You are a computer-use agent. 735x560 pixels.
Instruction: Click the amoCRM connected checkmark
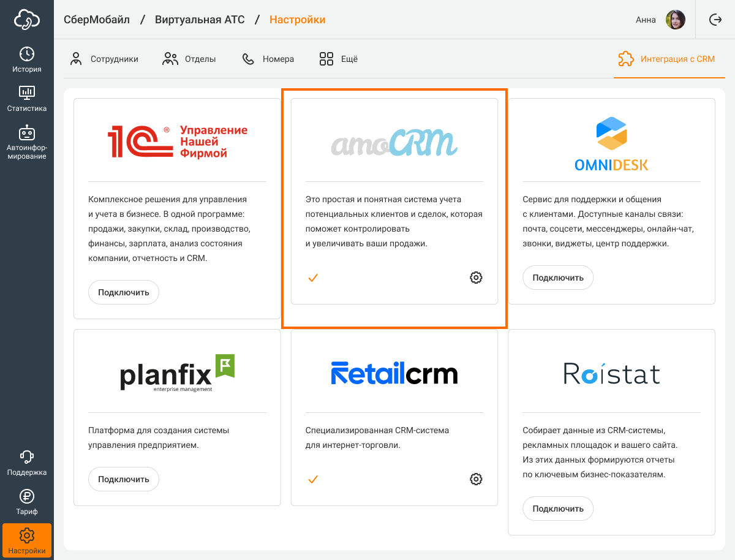tap(313, 278)
